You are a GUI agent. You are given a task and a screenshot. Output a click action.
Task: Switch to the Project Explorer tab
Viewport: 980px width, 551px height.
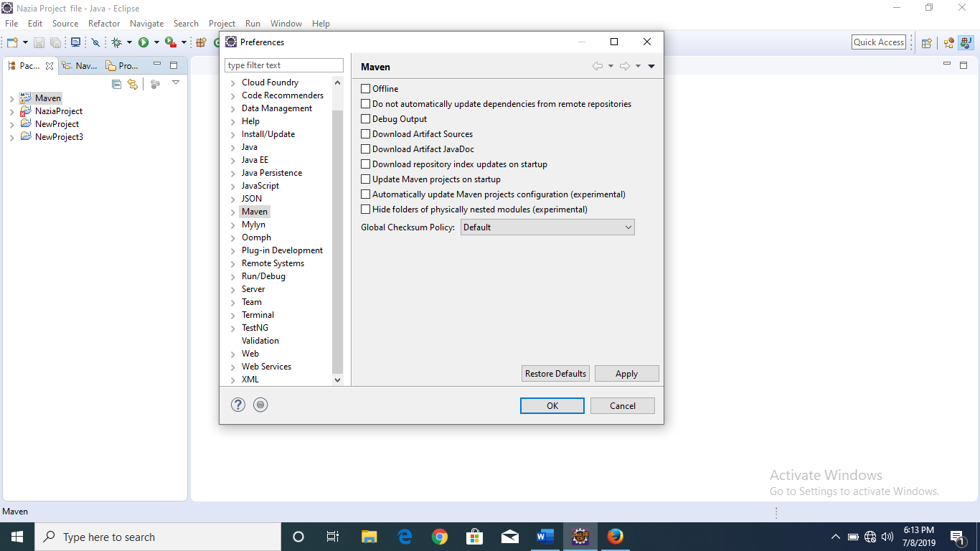123,65
